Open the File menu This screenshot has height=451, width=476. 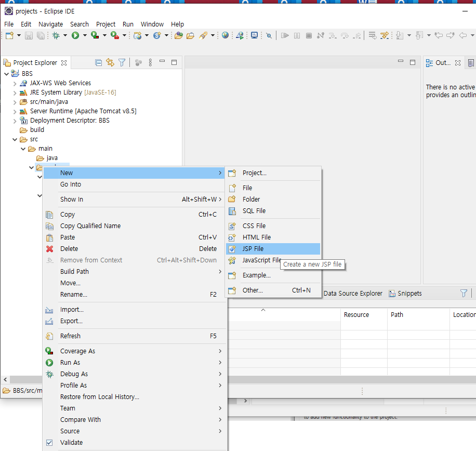pyautogui.click(x=9, y=24)
